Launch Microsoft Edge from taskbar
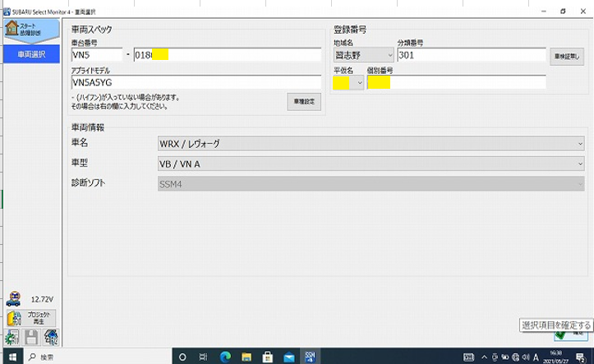 pos(225,357)
